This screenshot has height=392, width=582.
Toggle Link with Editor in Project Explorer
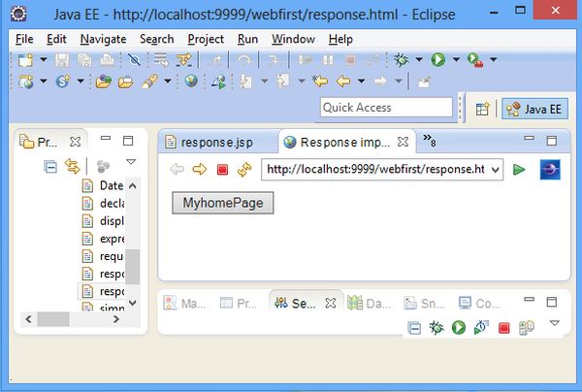pos(73,166)
